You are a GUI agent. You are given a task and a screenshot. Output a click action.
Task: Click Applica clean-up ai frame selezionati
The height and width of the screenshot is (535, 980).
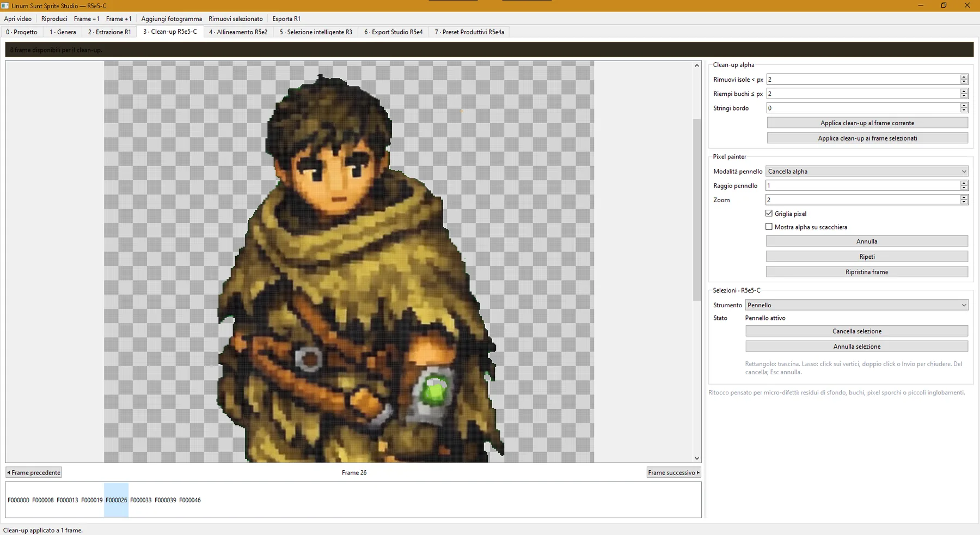pyautogui.click(x=867, y=138)
